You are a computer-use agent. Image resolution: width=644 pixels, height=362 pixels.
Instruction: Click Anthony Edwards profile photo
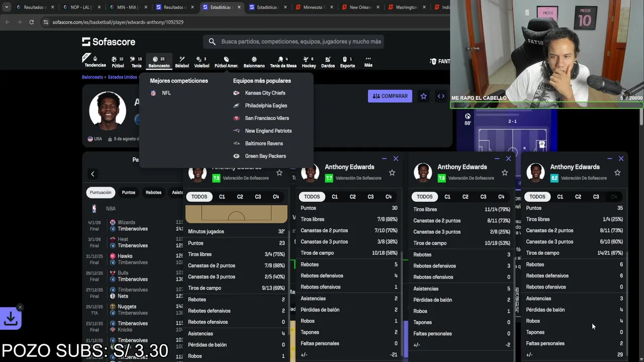point(107,110)
